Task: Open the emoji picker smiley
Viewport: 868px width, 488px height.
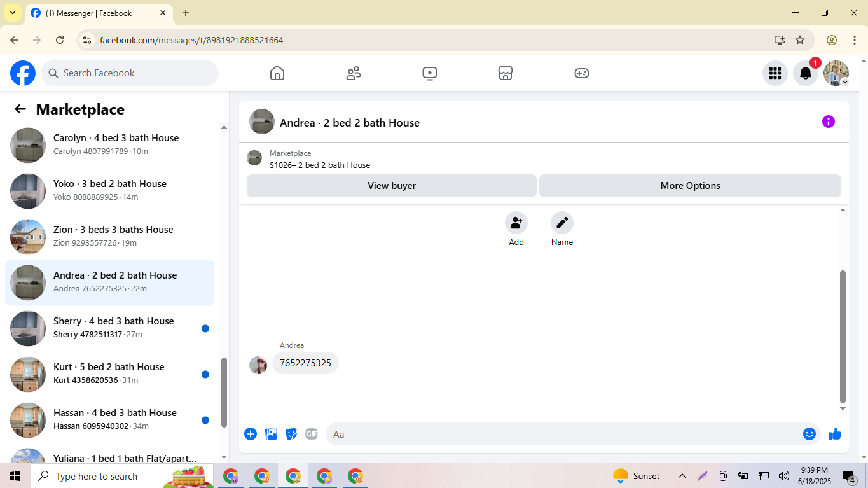Action: point(809,434)
